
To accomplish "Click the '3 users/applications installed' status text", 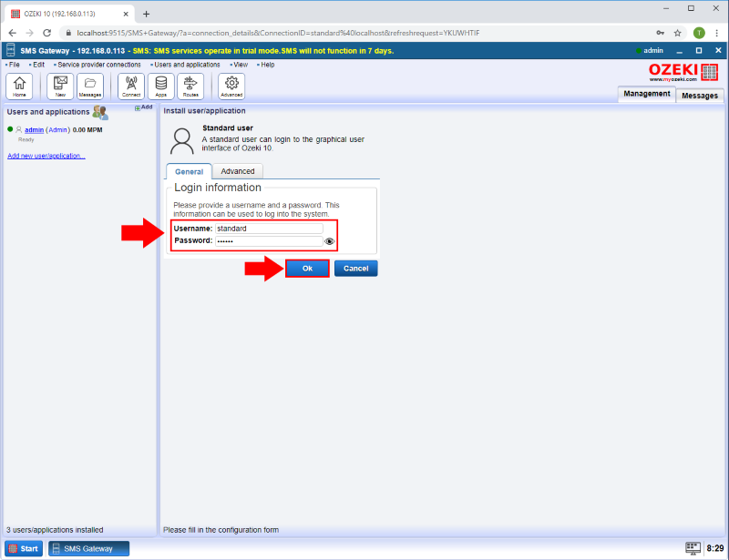I will point(55,530).
